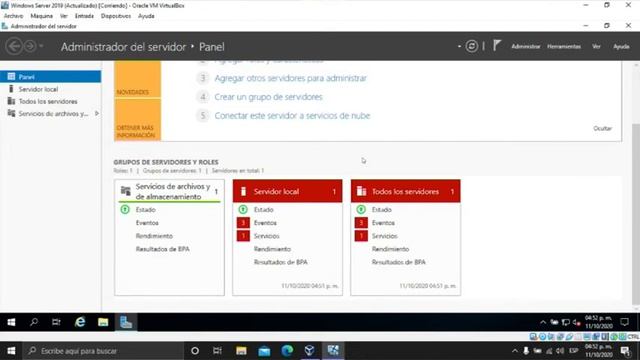Open Resultados de BPA in Servidor local tile

click(280, 262)
